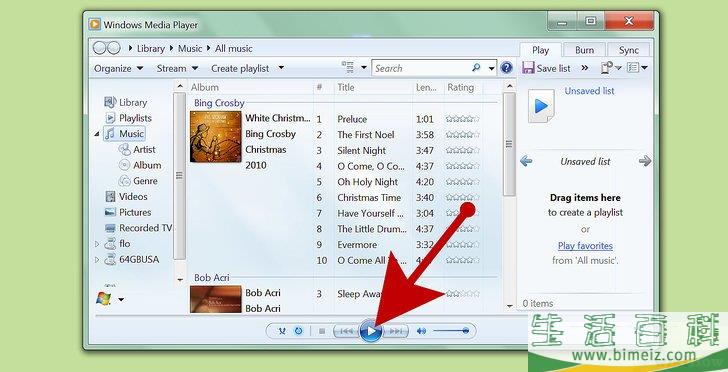
Task: Open the View options dropdown arrow
Action: 364,68
